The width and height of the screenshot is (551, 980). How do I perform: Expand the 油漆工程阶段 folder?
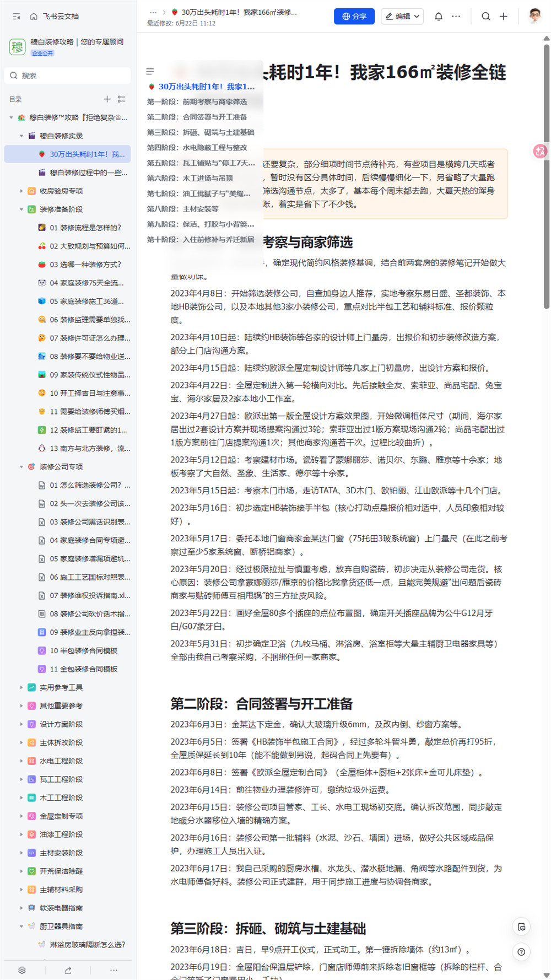[x=21, y=834]
